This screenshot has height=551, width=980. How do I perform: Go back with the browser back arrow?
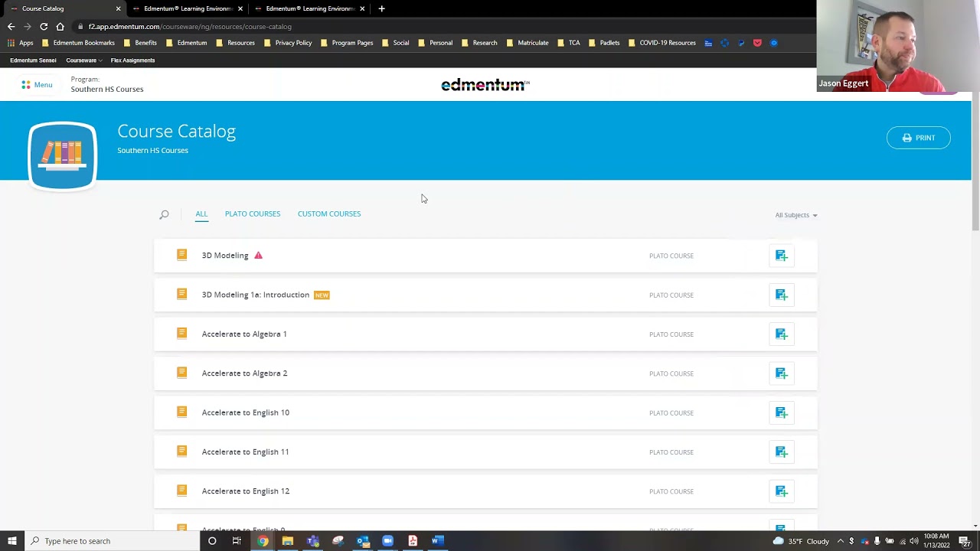pos(11,26)
